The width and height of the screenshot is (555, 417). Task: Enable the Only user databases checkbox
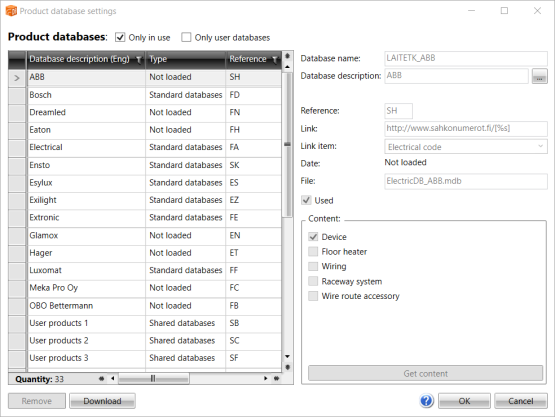click(186, 37)
